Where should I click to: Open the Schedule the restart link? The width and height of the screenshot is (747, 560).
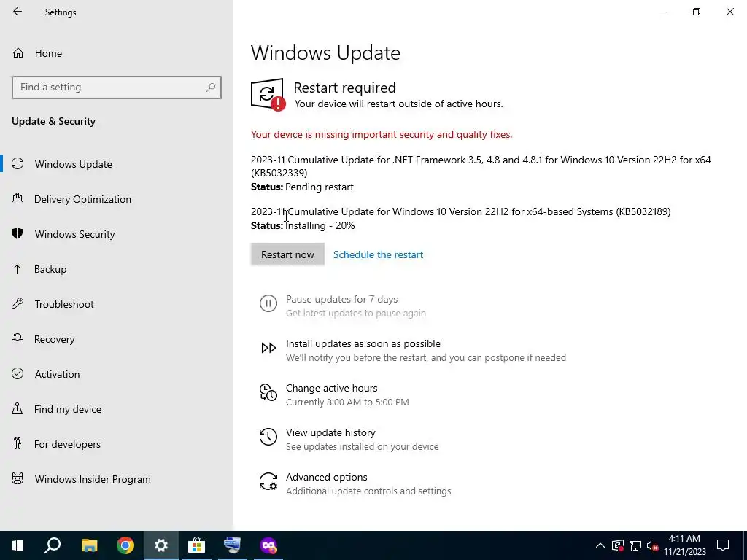click(x=379, y=254)
